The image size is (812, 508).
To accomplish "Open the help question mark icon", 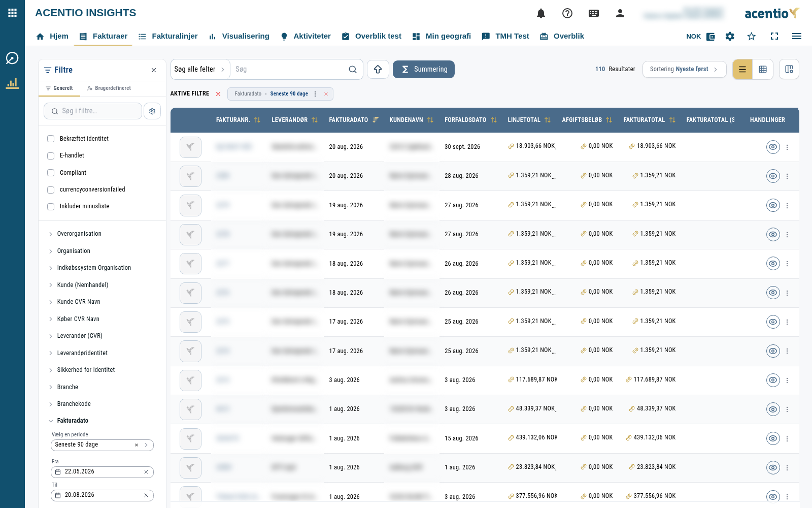I will [567, 13].
